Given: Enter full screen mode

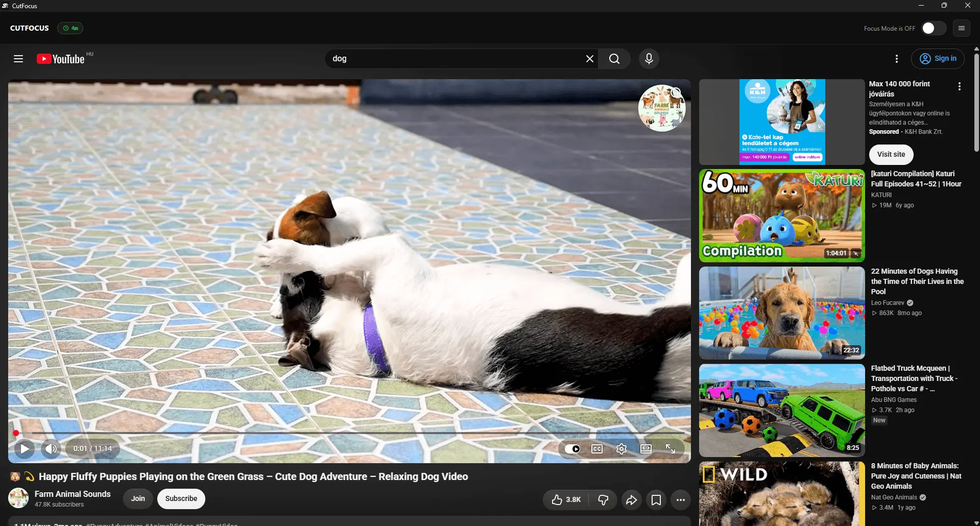Looking at the screenshot, I should 671,449.
